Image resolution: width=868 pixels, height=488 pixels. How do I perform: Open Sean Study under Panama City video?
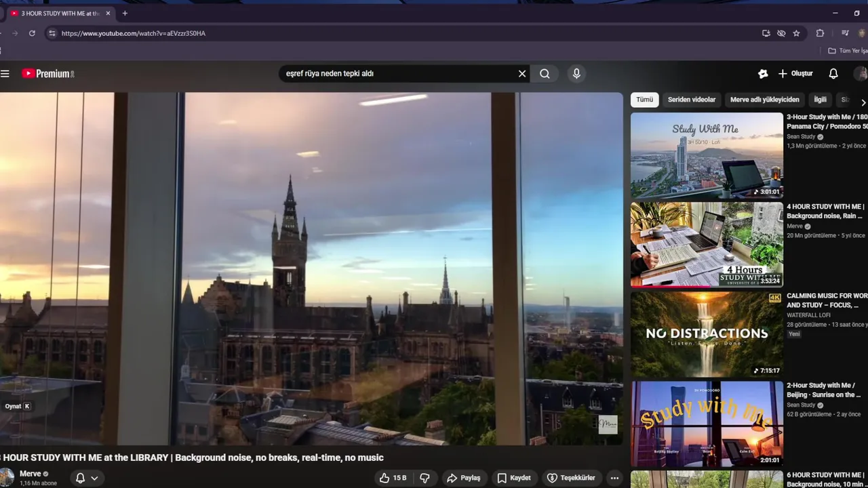click(801, 136)
